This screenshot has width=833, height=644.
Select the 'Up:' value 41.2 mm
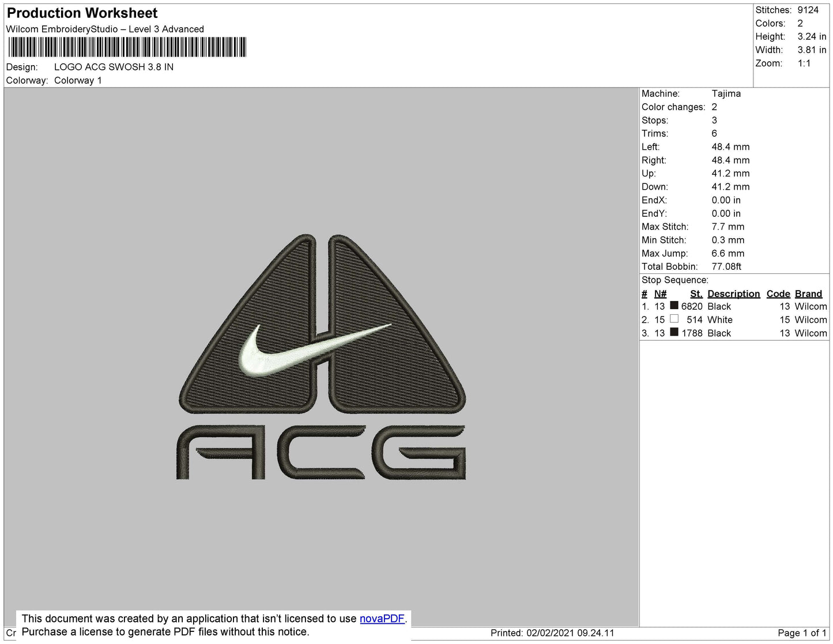(x=730, y=173)
